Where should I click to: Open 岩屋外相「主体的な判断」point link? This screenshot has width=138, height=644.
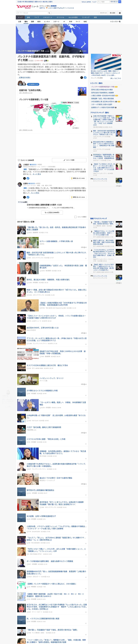[30, 90]
